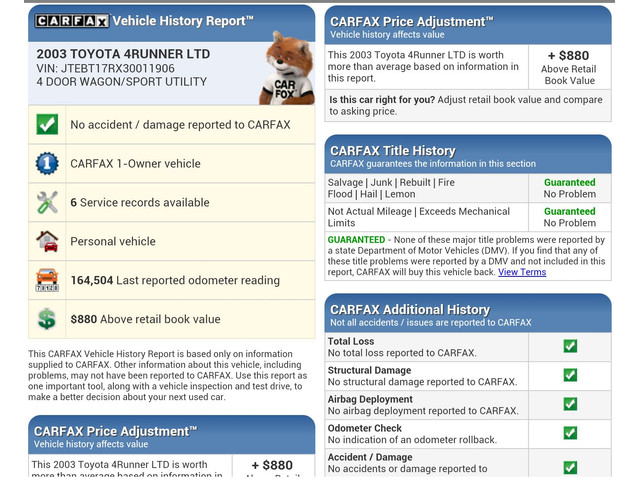The width and height of the screenshot is (640, 480).
Task: Click the Car Fox mascot image
Action: [x=288, y=68]
